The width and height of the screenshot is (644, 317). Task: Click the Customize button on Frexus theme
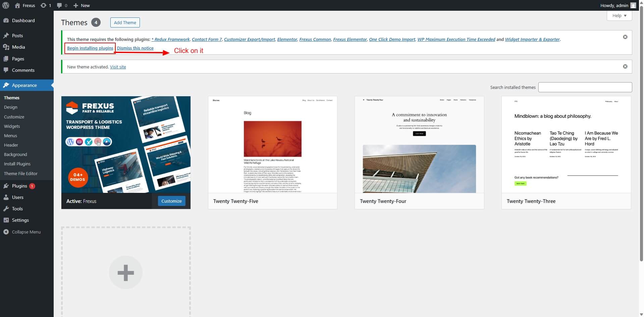[171, 201]
